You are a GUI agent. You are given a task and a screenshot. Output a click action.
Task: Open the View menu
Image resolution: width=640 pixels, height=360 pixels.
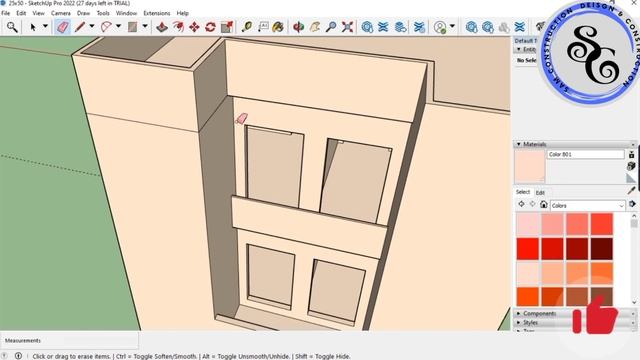click(x=38, y=13)
